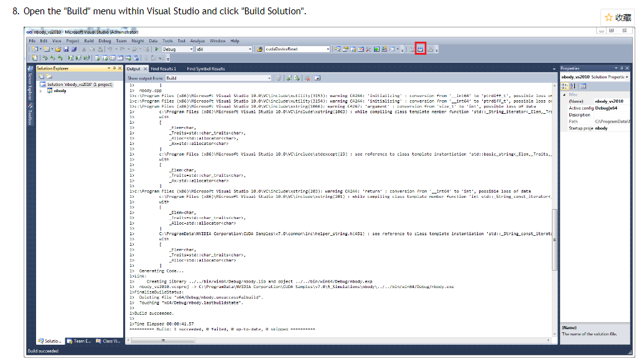
Task: Click the Cut scissors icon
Action: tap(83, 49)
